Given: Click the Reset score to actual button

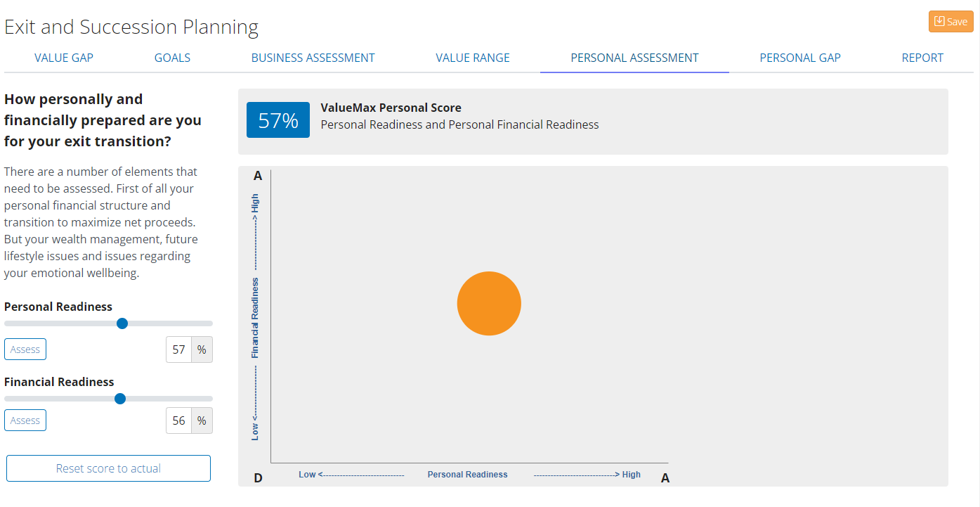Looking at the screenshot, I should tap(107, 468).
